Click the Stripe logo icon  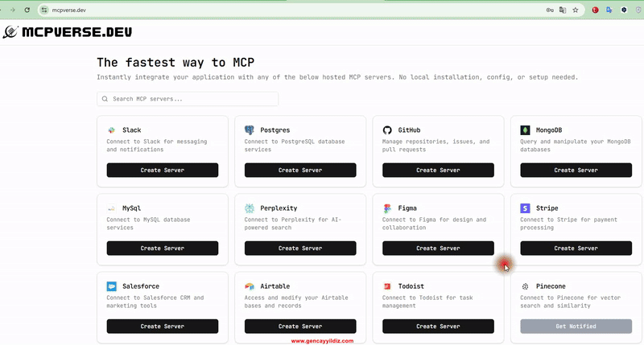(x=525, y=208)
